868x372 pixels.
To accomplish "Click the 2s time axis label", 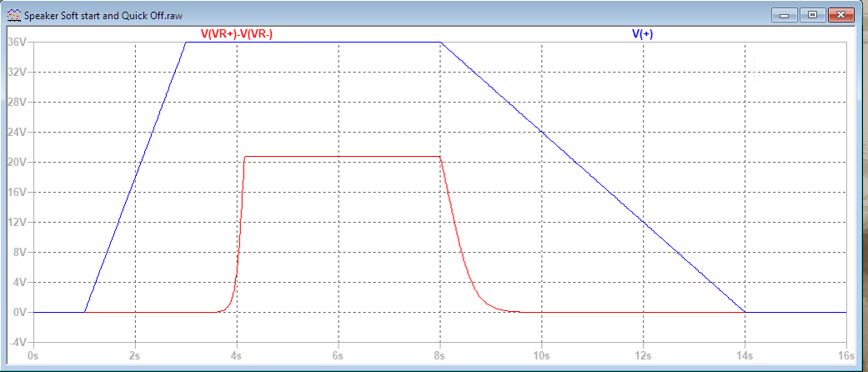I will coord(135,354).
